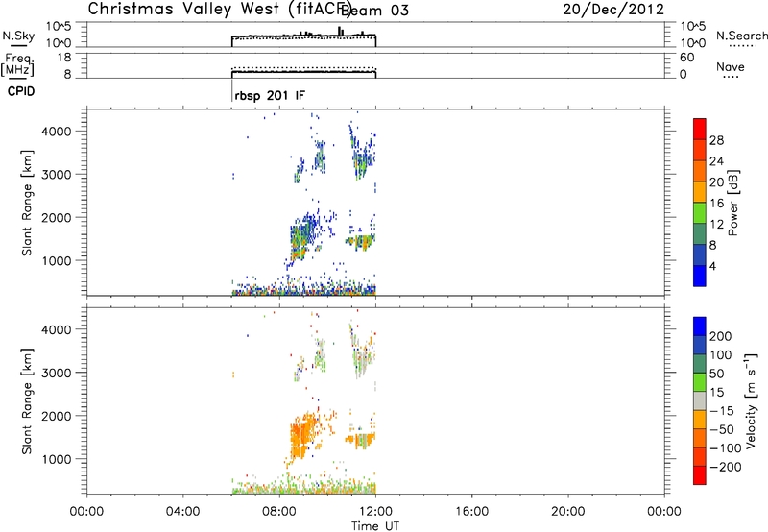Click the red bottom segment of Velocity colorbar
Viewport: 768px width, 532px height.
(x=700, y=475)
